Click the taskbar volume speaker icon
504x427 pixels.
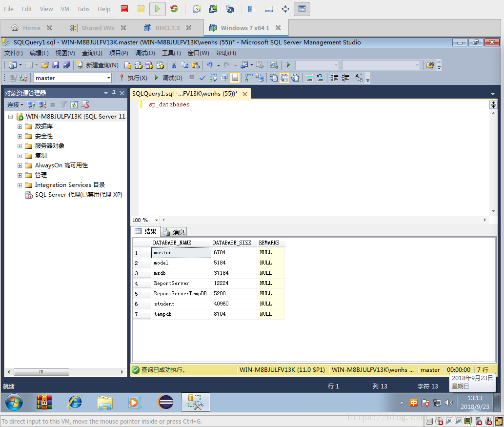[x=449, y=403]
